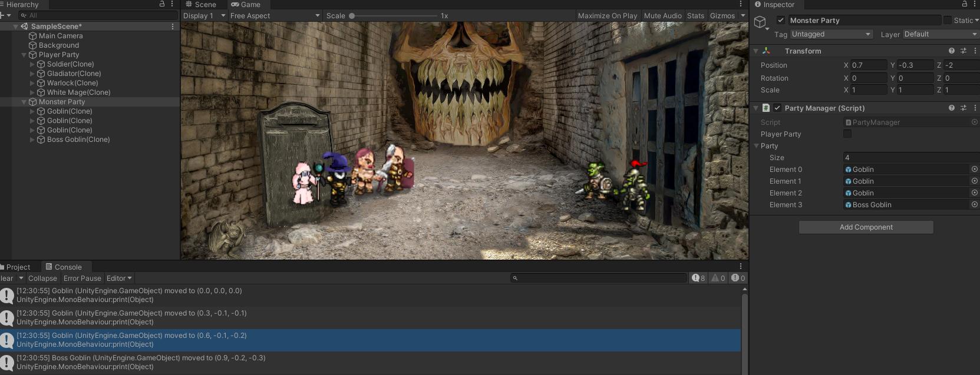Click the console search field magnifier
The image size is (980, 375).
[x=515, y=278]
